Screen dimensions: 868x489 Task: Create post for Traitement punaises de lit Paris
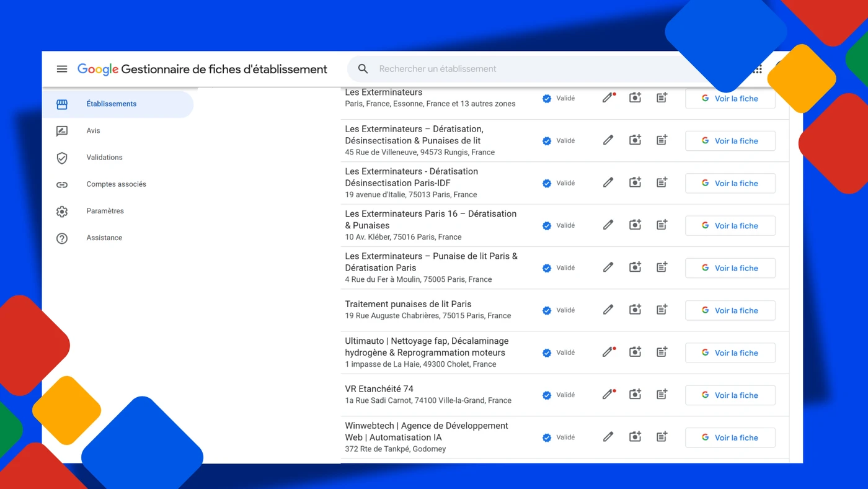[662, 309]
